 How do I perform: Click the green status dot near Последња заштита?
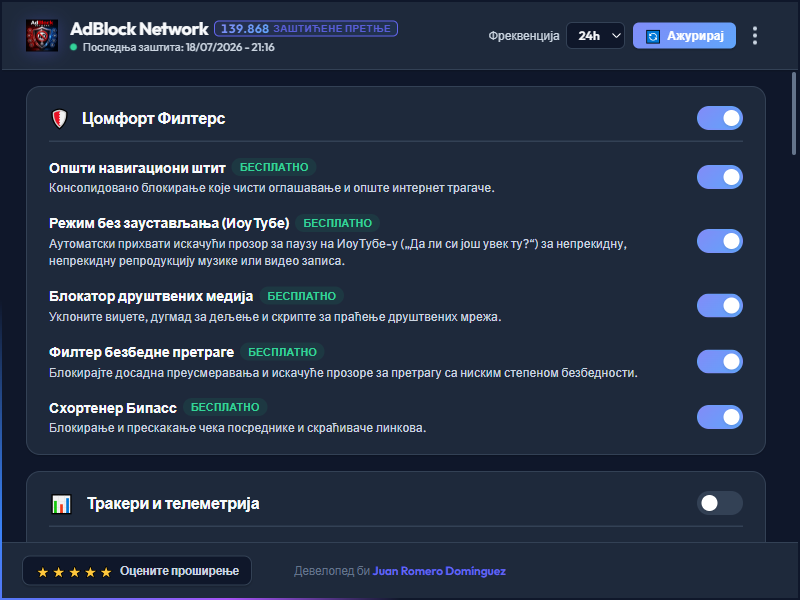tap(73, 47)
